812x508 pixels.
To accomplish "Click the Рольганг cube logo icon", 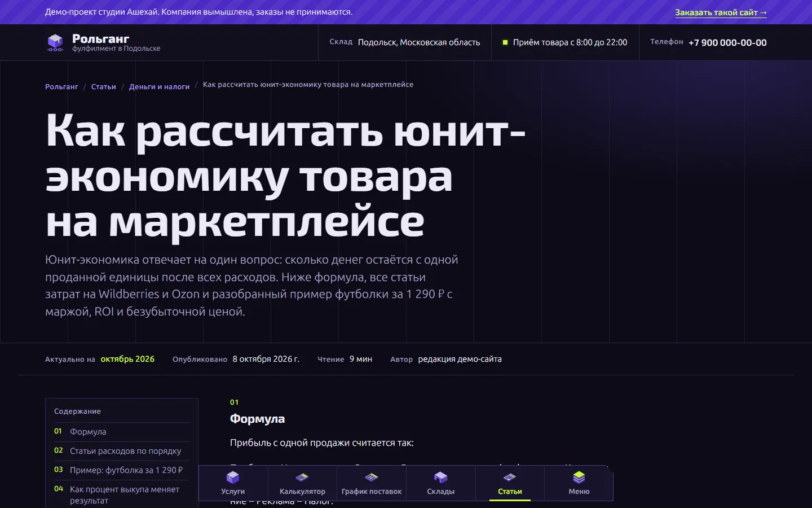I will click(55, 42).
